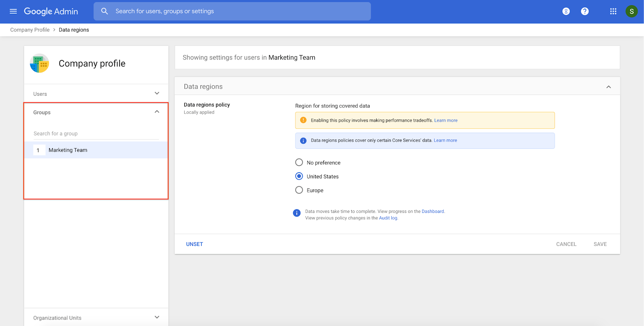Select the No preference radio option
Viewport: 644px width, 326px height.
click(x=299, y=163)
